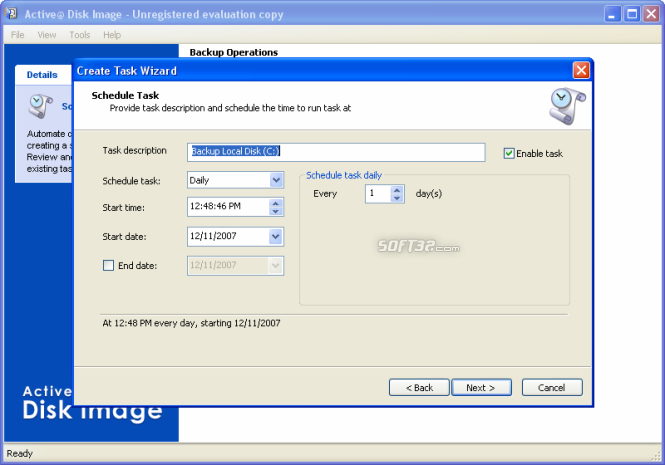Click the disabled End date dropdown arrow
This screenshot has height=465, width=665.
click(276, 266)
